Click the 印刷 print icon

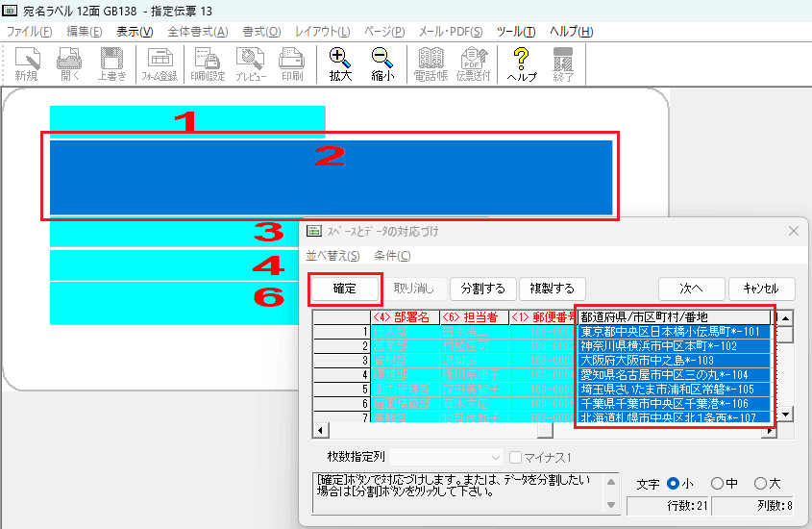(292, 64)
